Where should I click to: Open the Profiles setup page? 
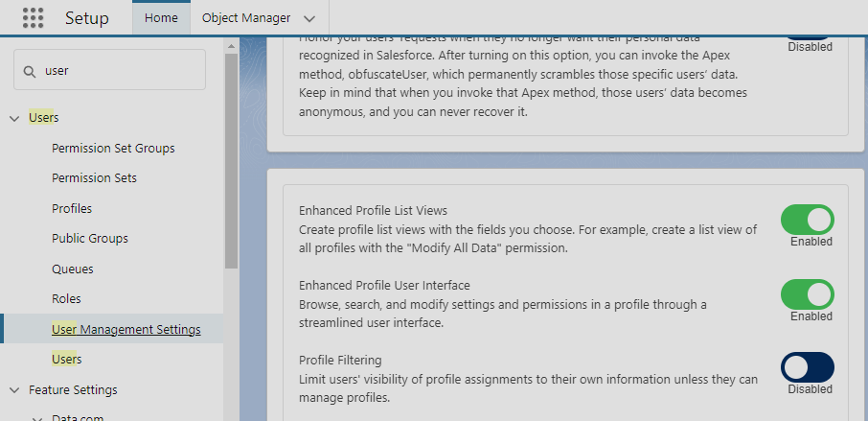click(72, 209)
